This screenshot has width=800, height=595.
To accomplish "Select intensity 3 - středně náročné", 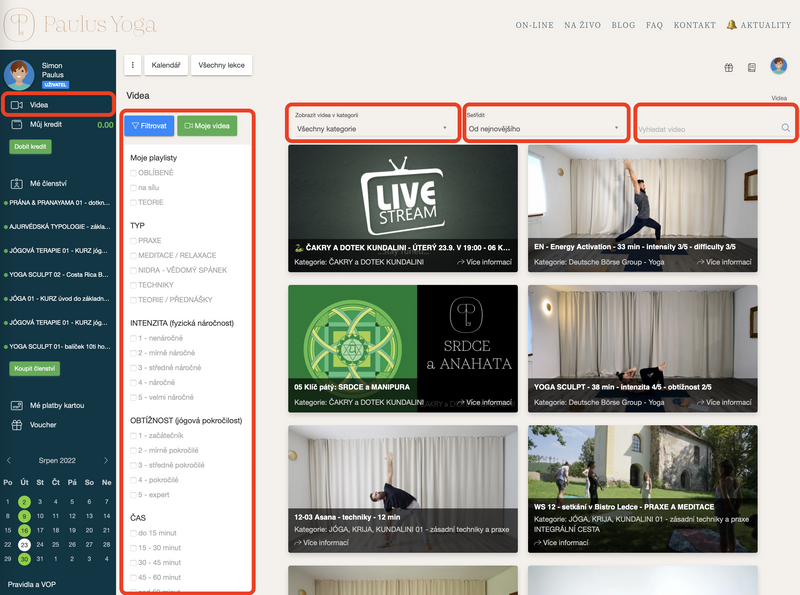I will pyautogui.click(x=133, y=368).
